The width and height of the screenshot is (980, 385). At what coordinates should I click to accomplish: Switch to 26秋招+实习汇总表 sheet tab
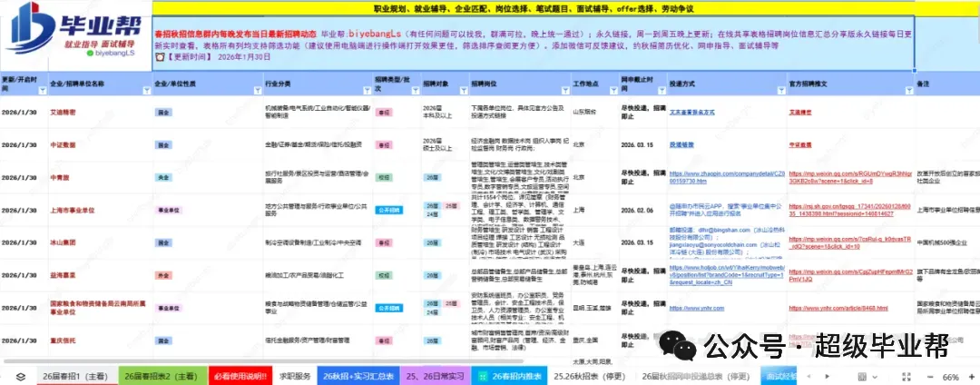[x=358, y=377]
